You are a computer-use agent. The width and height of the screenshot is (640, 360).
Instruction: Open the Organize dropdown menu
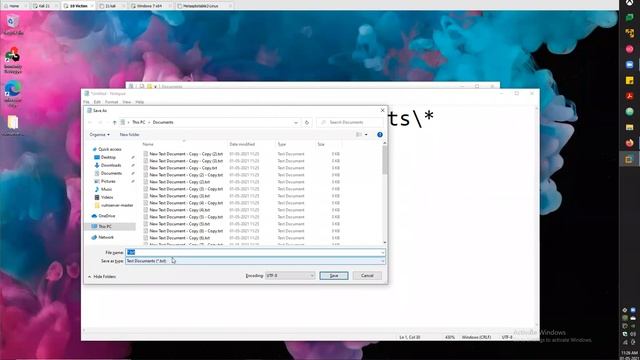tap(100, 135)
